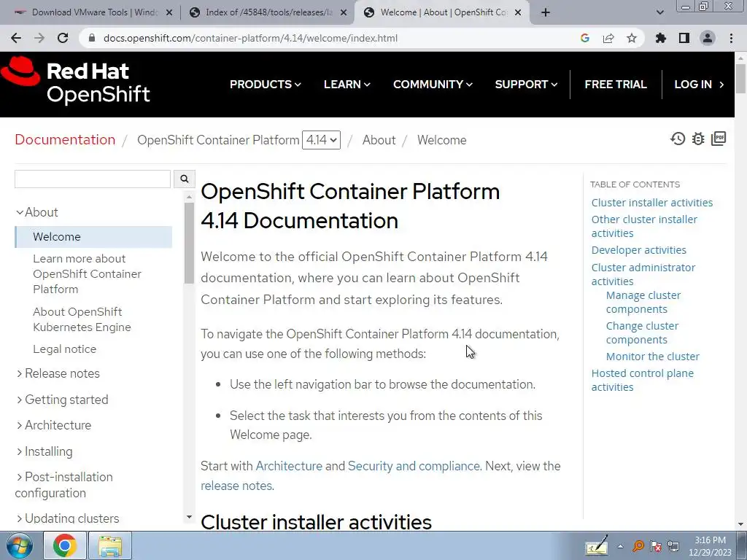View page history clock icon
This screenshot has width=747, height=560.
coord(678,139)
